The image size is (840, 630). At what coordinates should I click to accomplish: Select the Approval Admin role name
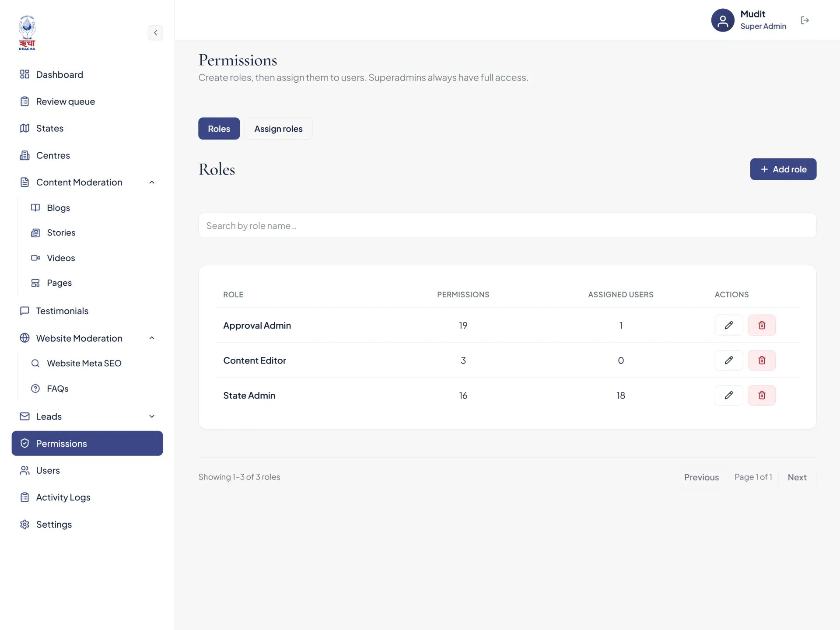tap(257, 325)
